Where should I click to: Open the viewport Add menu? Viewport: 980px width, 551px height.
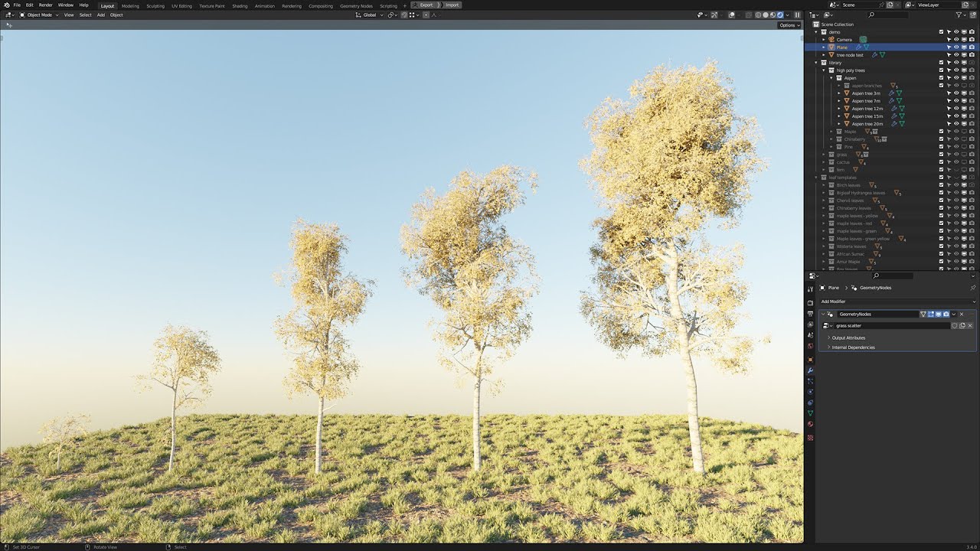tap(100, 15)
